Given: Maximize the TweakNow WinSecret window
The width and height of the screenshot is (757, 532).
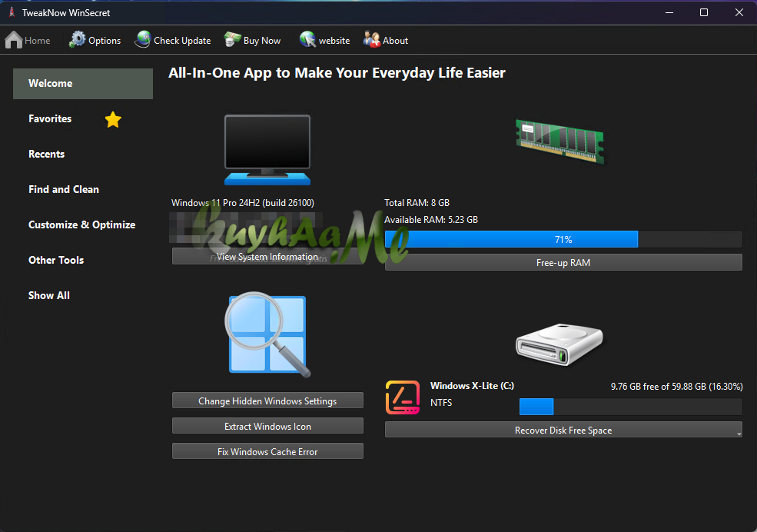Looking at the screenshot, I should [x=704, y=12].
